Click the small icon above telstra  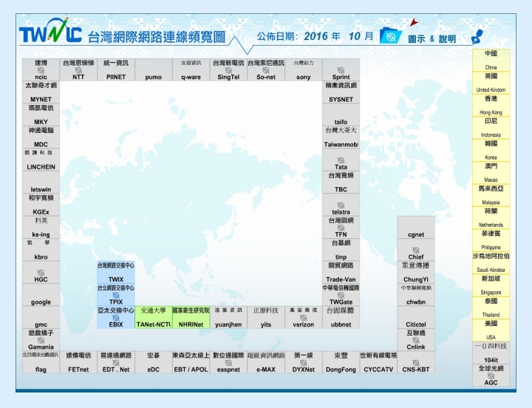pos(341,205)
